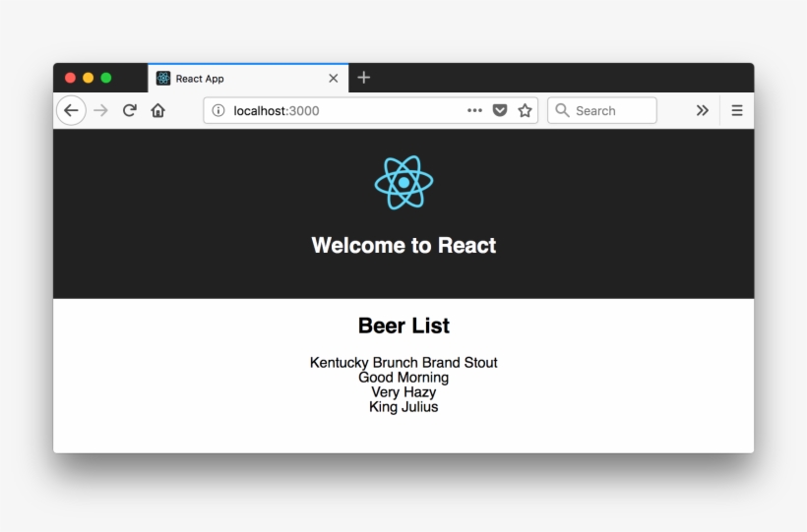The width and height of the screenshot is (807, 532).
Task: Open page actions three-dot menu
Action: point(474,110)
